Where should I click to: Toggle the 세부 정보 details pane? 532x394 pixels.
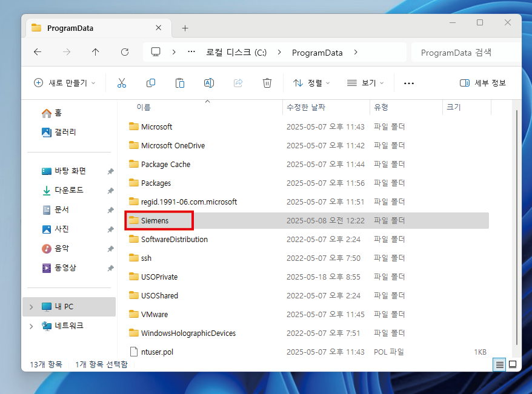(483, 83)
